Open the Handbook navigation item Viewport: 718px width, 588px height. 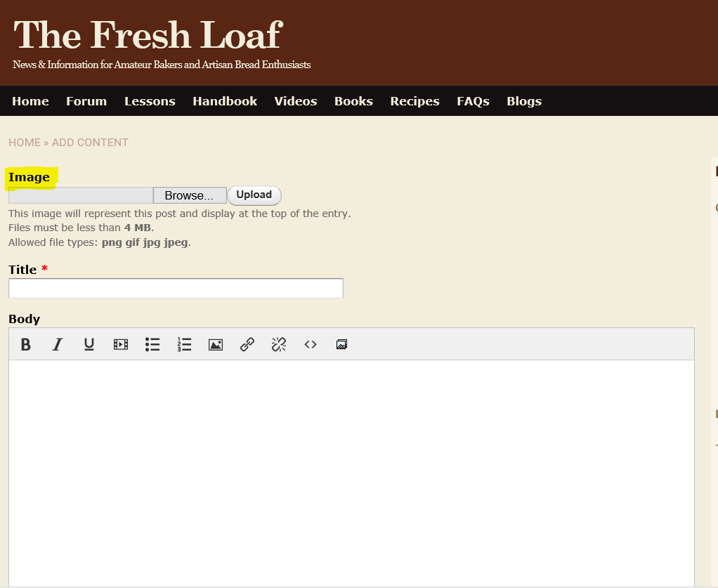tap(225, 101)
